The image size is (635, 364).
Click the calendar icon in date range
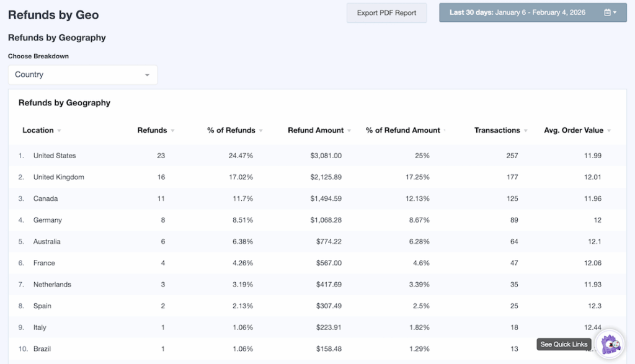[x=608, y=12]
